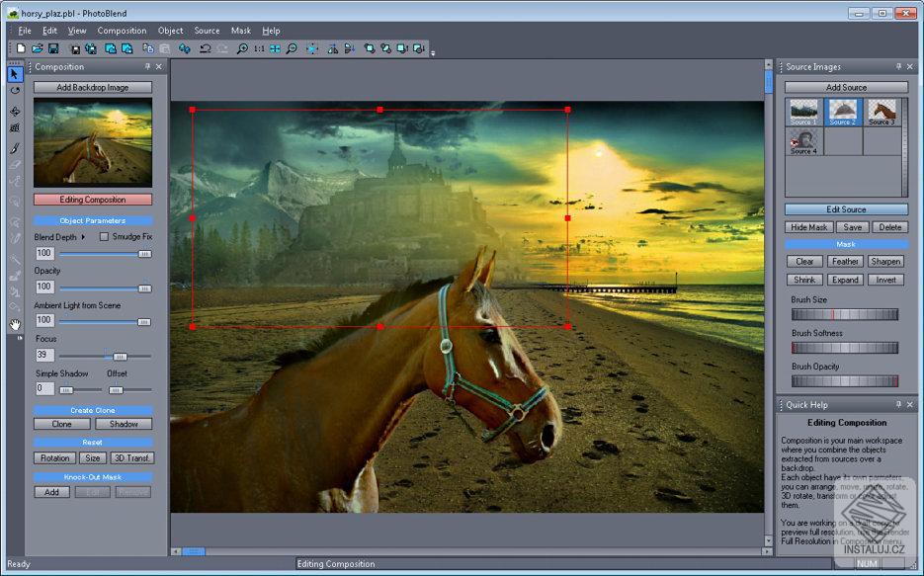924x576 pixels.
Task: Click the zoom in magnifier icon
Action: click(x=242, y=48)
